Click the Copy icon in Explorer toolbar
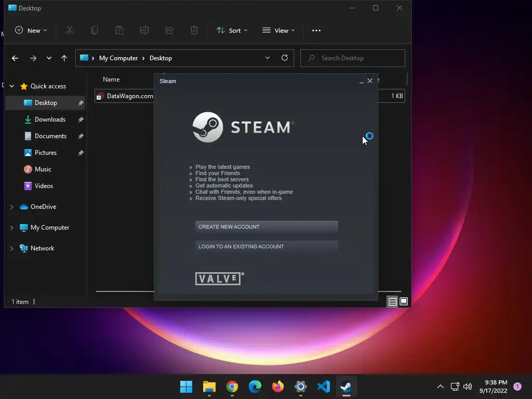This screenshot has width=532, height=399. (x=95, y=31)
